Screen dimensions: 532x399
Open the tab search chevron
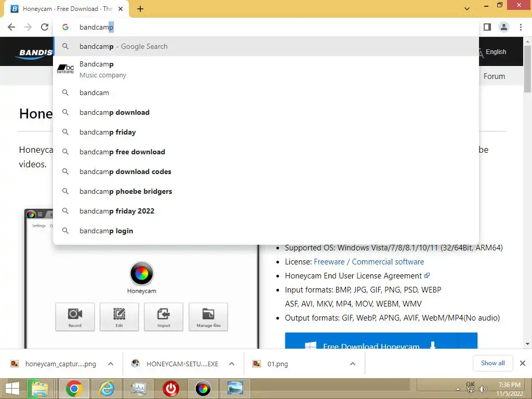[x=467, y=9]
